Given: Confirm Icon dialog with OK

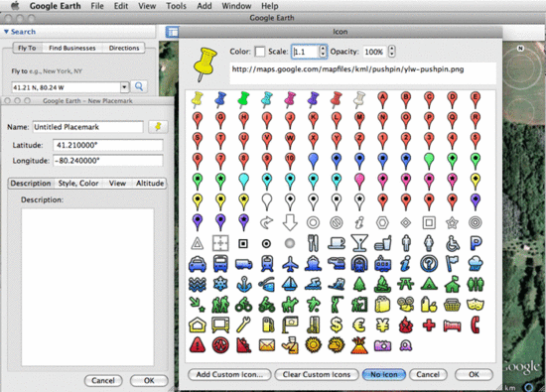Looking at the screenshot, I should [474, 374].
